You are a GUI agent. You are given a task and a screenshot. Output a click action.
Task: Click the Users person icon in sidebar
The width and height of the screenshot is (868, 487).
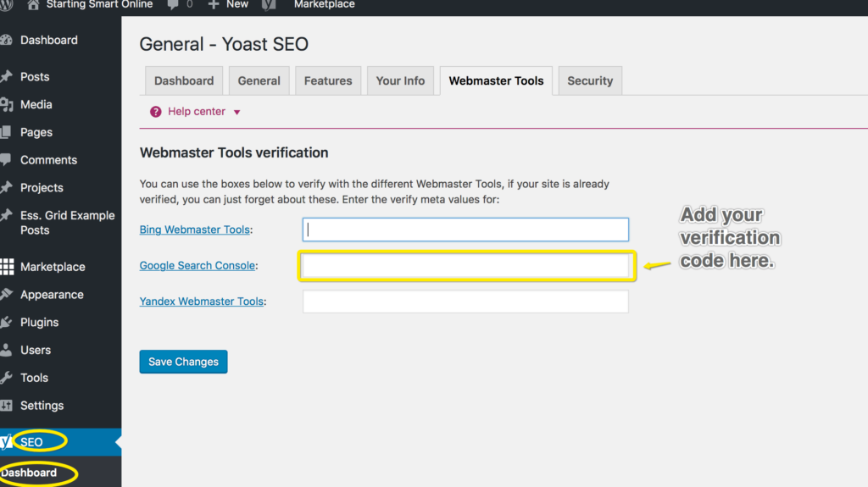click(x=6, y=349)
